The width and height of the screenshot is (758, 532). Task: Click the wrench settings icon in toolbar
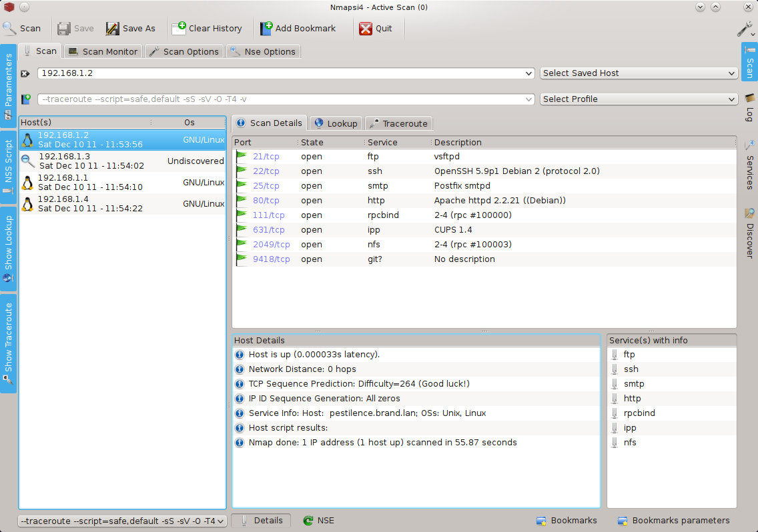[x=745, y=29]
